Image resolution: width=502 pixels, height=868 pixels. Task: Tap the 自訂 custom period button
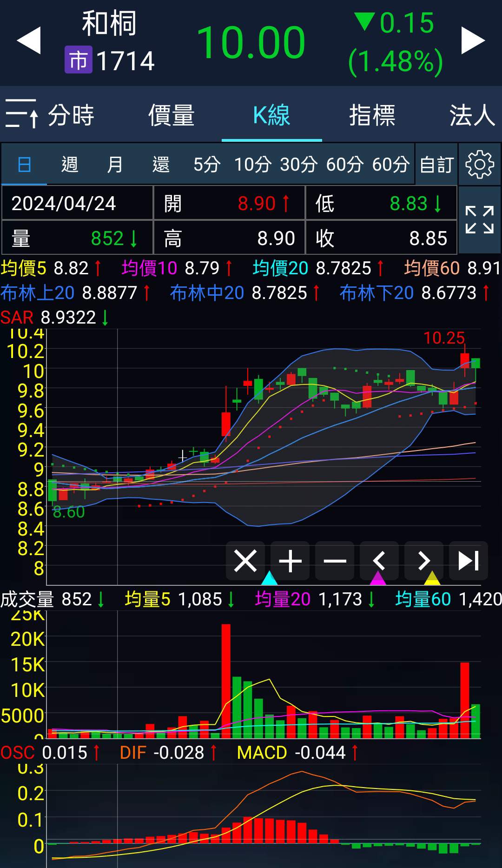pos(436,165)
